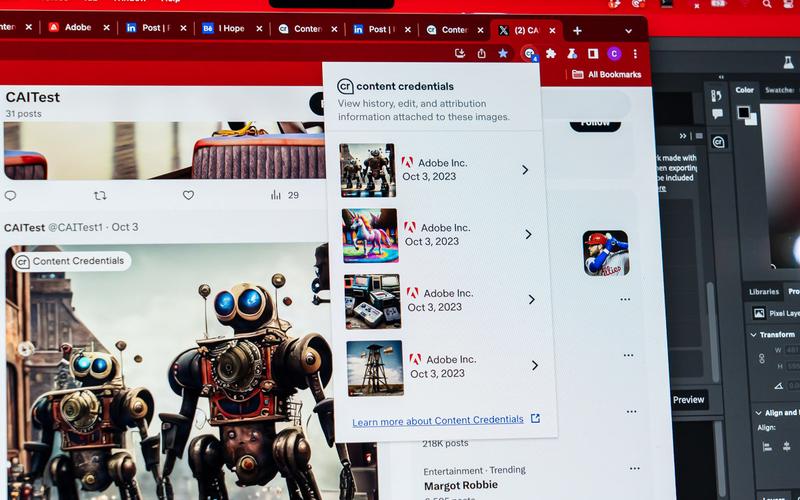Pick a color in Photoshop's color field
This screenshot has width=800, height=500.
pyautogui.click(x=780, y=185)
